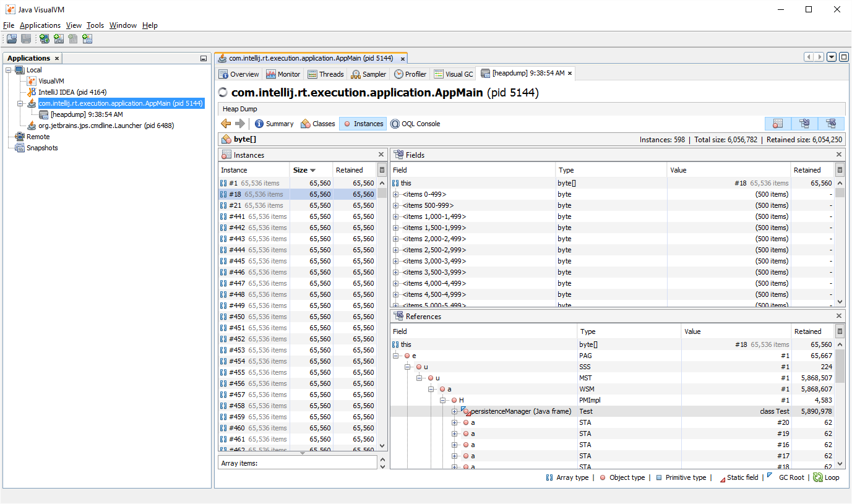The height and width of the screenshot is (504, 852).
Task: Expand <items 2,000-2,499> in Fields
Action: pos(396,239)
